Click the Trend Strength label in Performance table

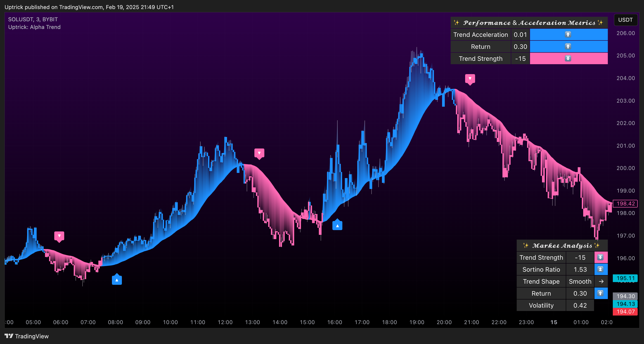(481, 59)
